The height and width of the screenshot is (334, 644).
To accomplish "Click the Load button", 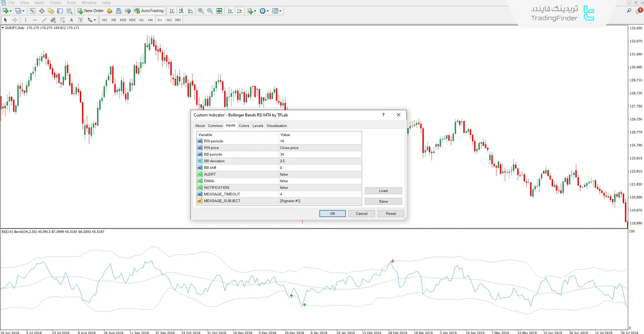I will [383, 191].
